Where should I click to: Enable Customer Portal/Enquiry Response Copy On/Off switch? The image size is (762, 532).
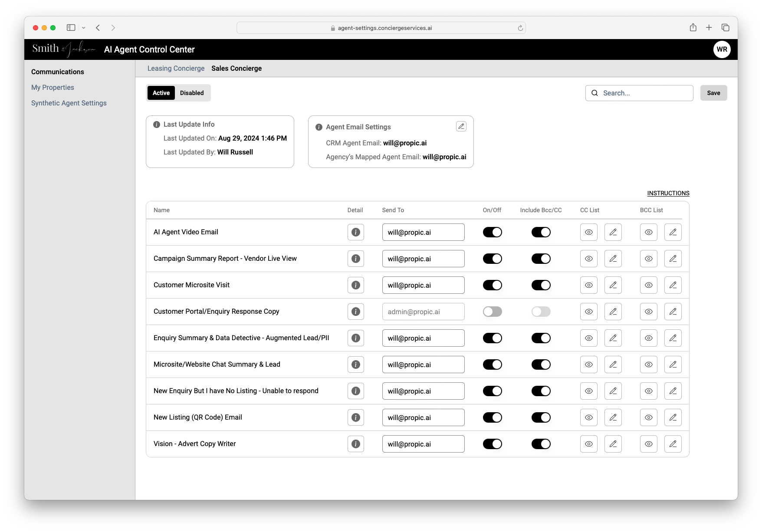[x=492, y=312]
